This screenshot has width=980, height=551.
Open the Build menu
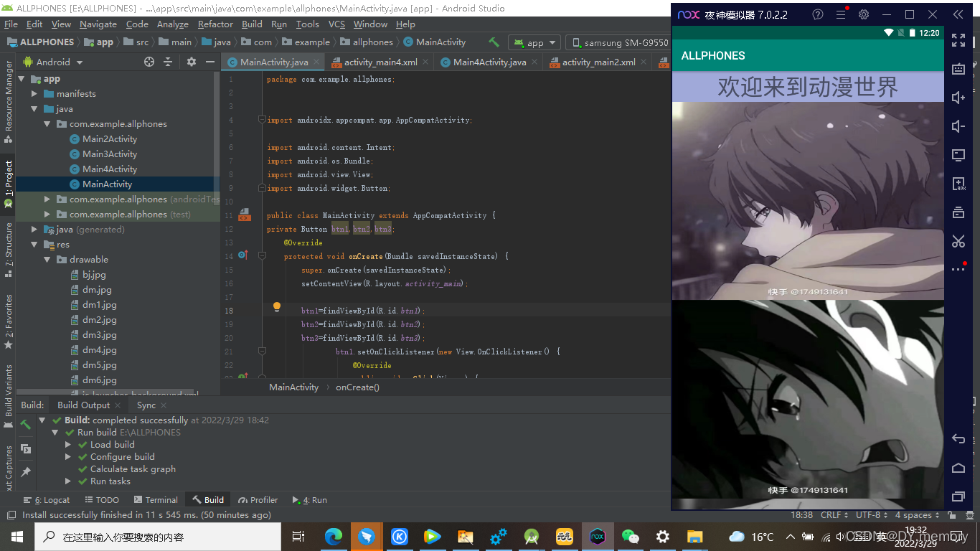(x=252, y=24)
